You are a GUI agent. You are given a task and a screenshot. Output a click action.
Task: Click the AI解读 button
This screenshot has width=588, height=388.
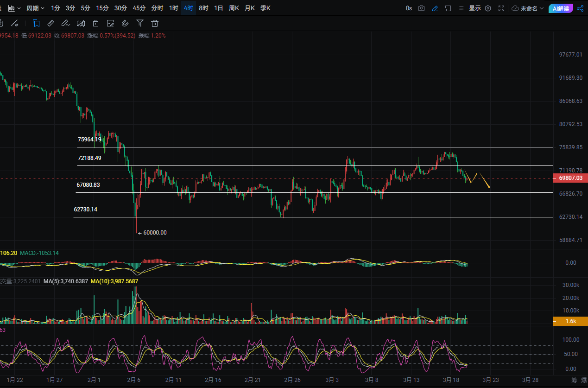tap(561, 8)
